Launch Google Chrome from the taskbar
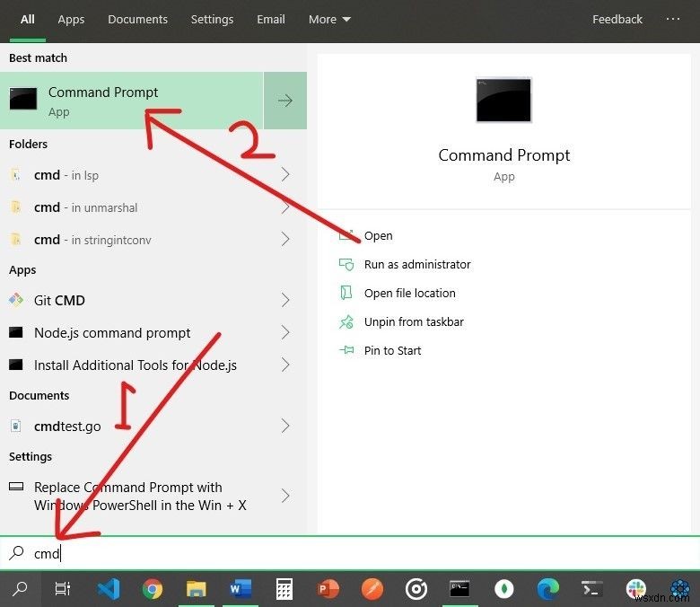 pyautogui.click(x=153, y=589)
